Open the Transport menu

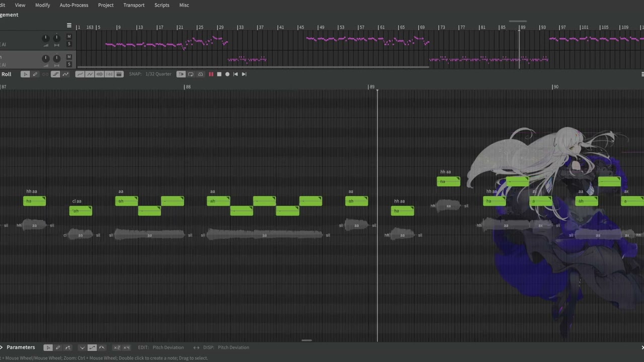[x=134, y=5]
